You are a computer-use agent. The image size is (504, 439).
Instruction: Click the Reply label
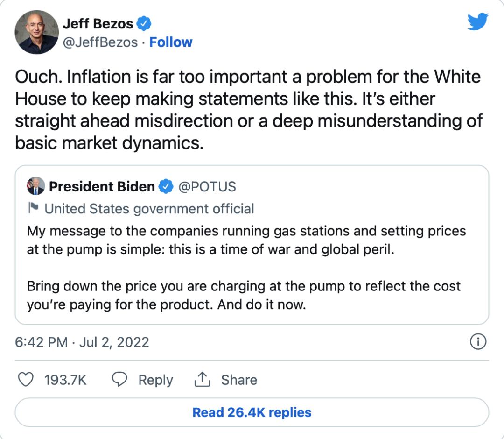coord(155,380)
